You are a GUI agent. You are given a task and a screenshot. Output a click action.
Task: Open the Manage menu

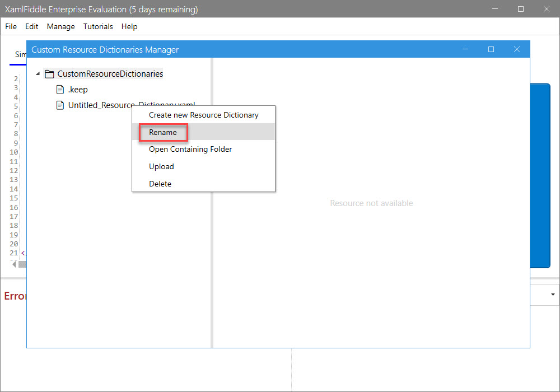[x=60, y=27]
